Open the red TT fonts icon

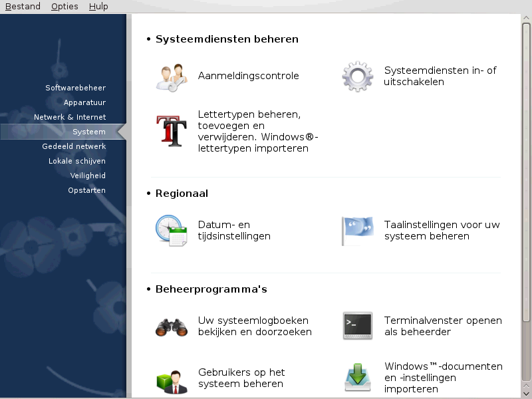[x=172, y=131]
